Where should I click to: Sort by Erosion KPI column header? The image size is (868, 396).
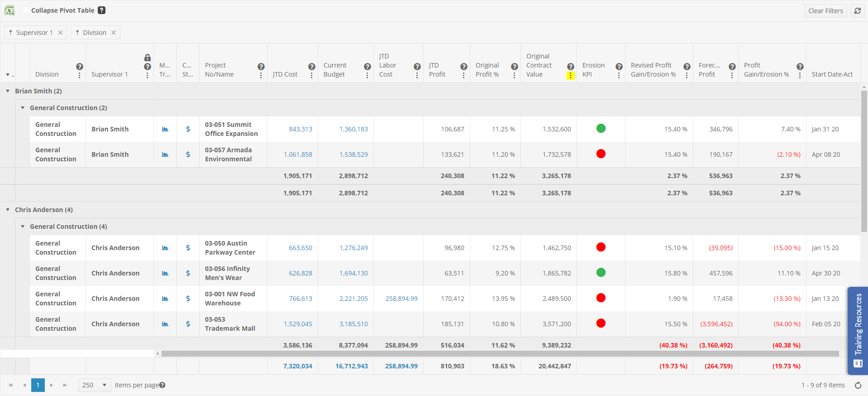[x=593, y=70]
